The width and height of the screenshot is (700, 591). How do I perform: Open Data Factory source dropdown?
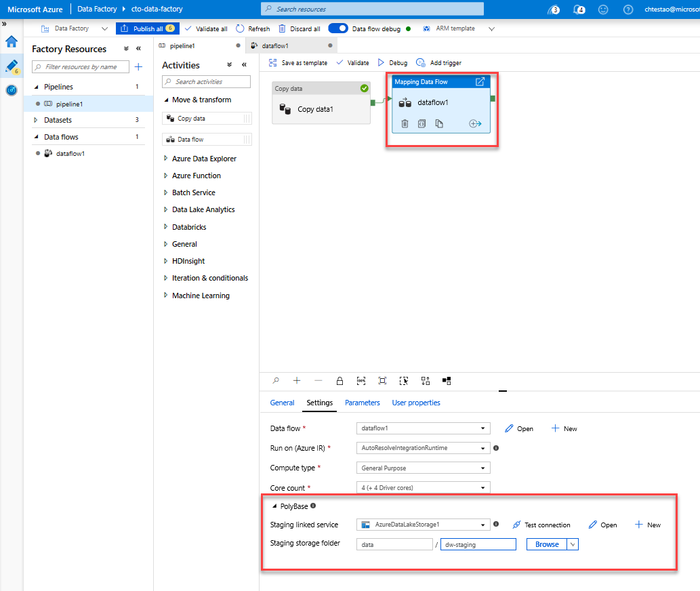(x=104, y=28)
